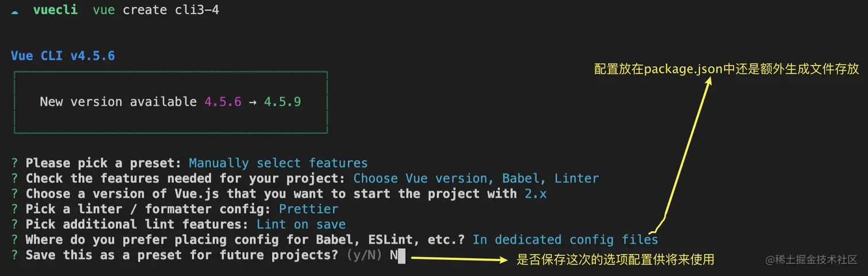The width and height of the screenshot is (868, 276).
Task: Click the question mark before "Save this as a preset"
Action: click(x=14, y=255)
